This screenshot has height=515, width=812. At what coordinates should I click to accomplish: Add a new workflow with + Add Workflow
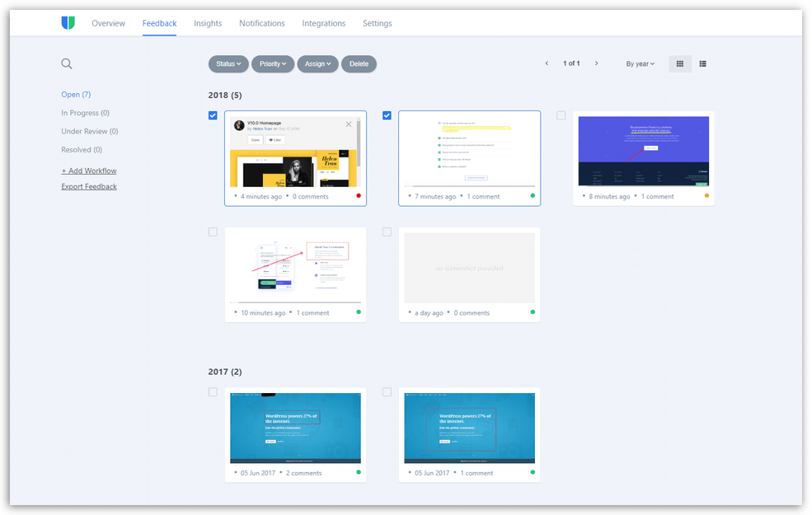pyautogui.click(x=88, y=171)
